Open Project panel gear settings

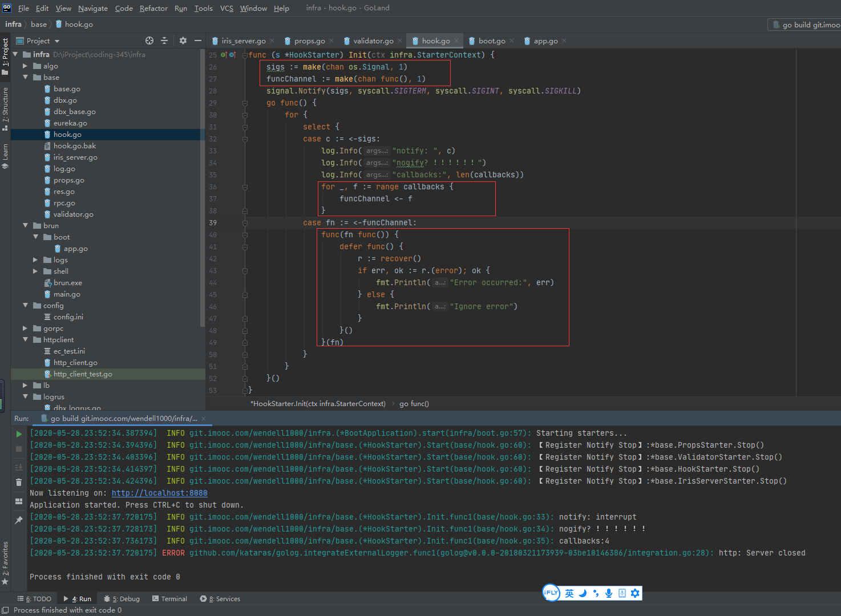point(183,41)
